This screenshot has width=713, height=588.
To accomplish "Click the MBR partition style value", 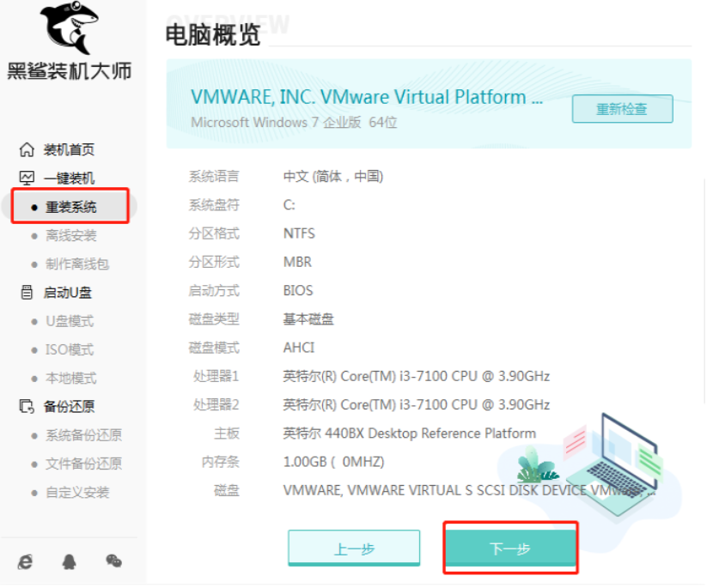I will pos(297,262).
